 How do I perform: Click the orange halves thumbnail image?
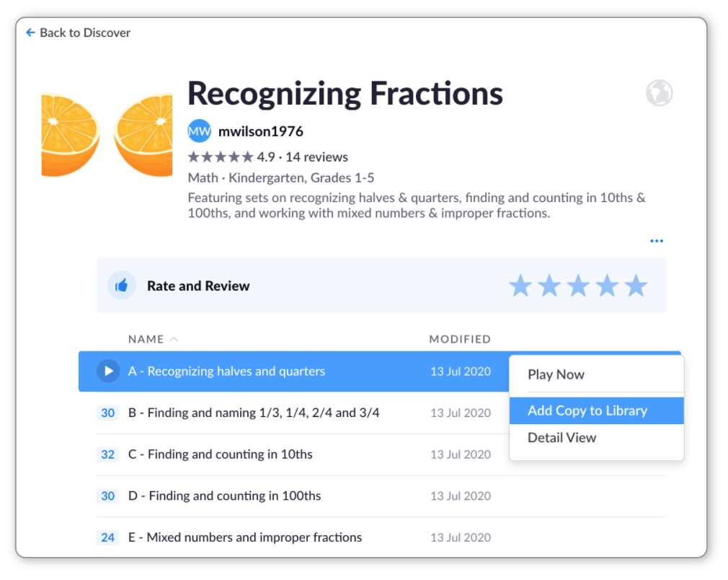(x=107, y=135)
